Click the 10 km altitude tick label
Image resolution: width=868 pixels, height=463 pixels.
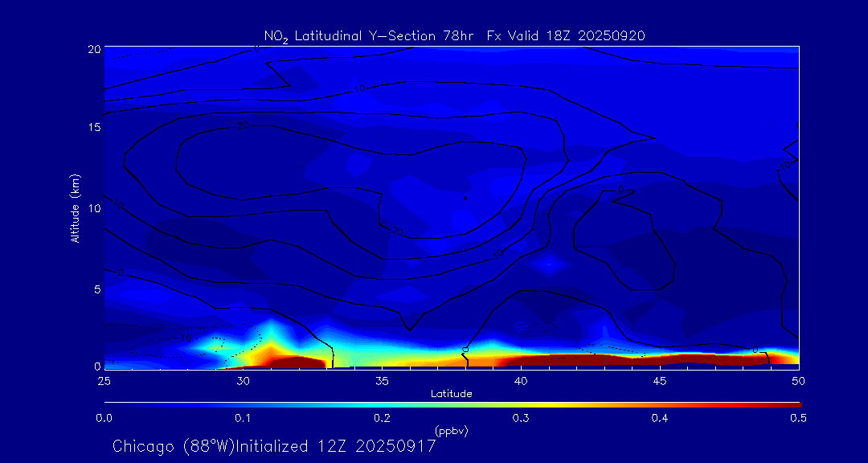pyautogui.click(x=93, y=208)
